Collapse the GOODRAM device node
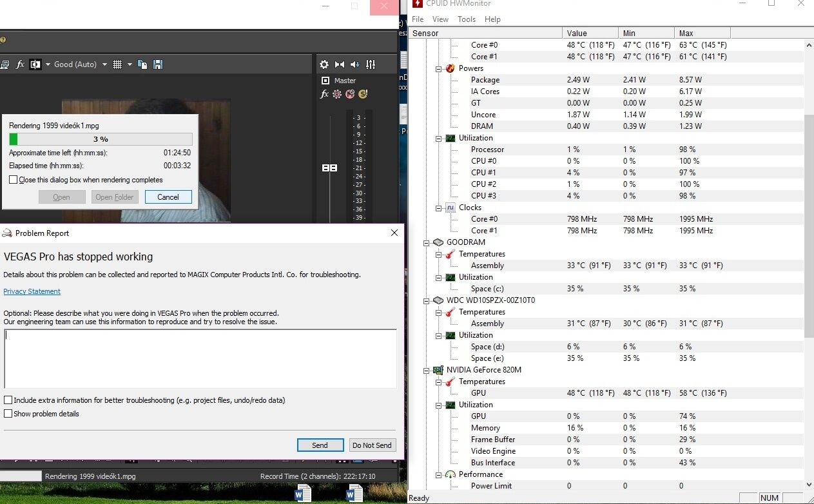The image size is (814, 504). pos(426,242)
